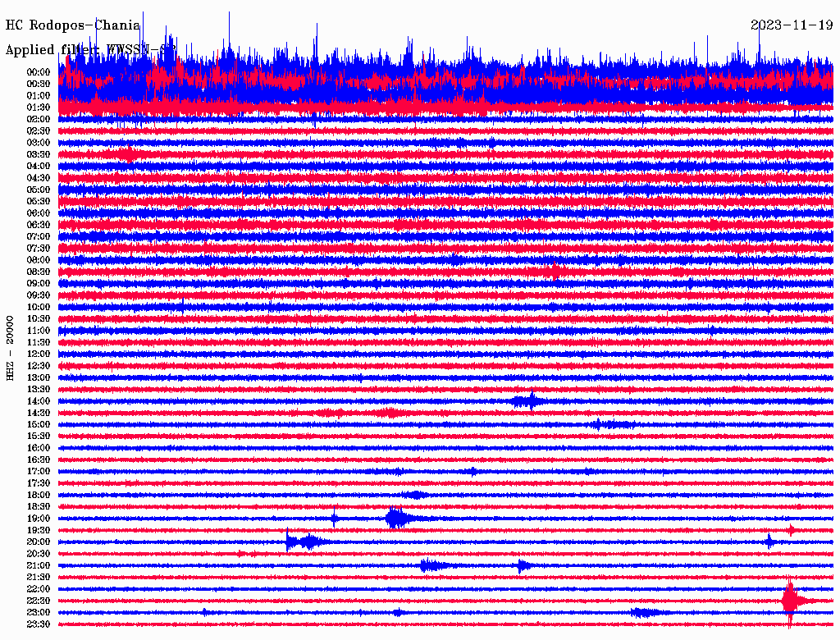Click the blue event on the 15:00 trace
The width and height of the screenshot is (840, 640).
point(614,424)
